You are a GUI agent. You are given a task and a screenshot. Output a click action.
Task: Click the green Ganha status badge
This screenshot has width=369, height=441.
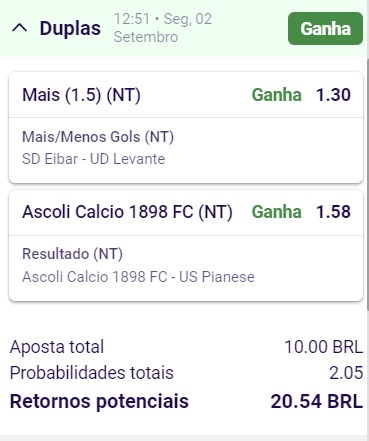[325, 28]
